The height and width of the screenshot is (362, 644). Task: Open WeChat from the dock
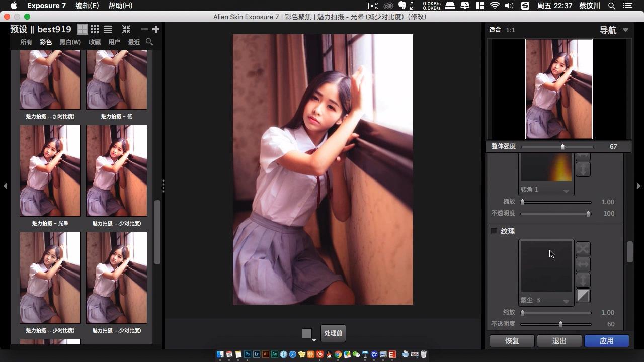[x=356, y=354]
